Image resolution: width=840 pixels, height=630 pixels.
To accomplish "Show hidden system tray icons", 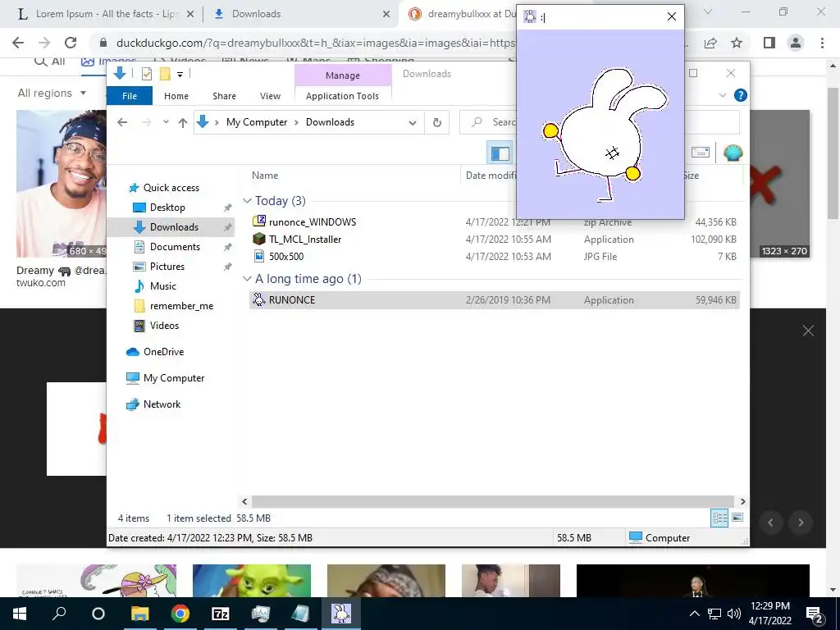I will click(x=694, y=614).
